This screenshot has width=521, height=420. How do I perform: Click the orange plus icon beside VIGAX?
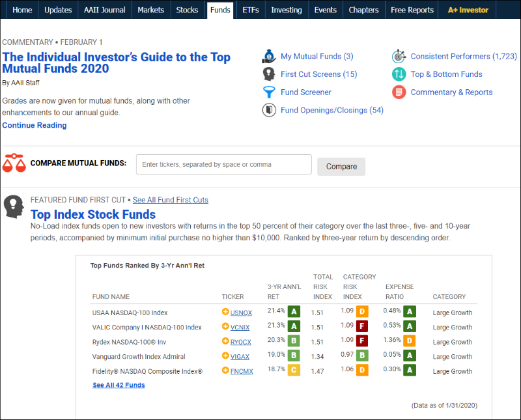tap(225, 356)
